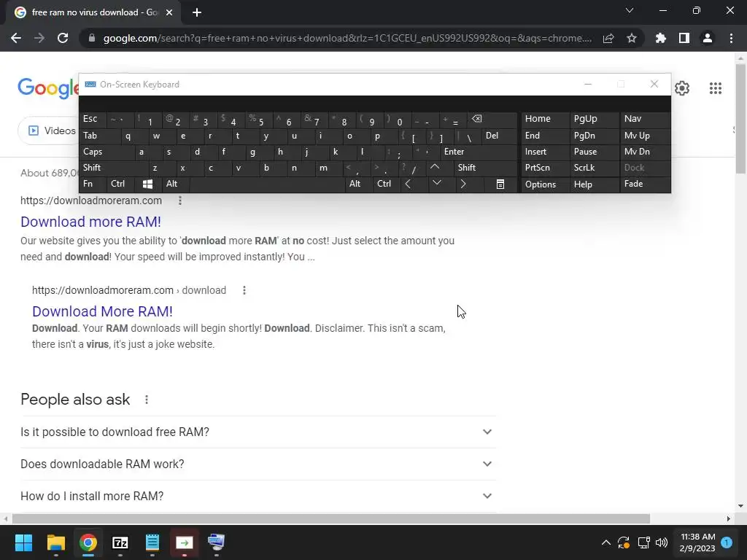Reload the Google search page
Screen dimensions: 747x560
pyautogui.click(x=63, y=38)
